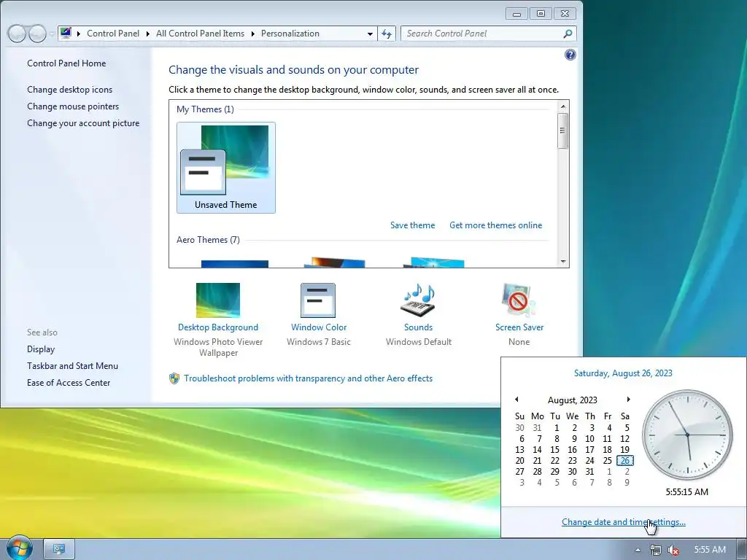Open Change mouse pointers link
747x560 pixels.
coord(73,106)
